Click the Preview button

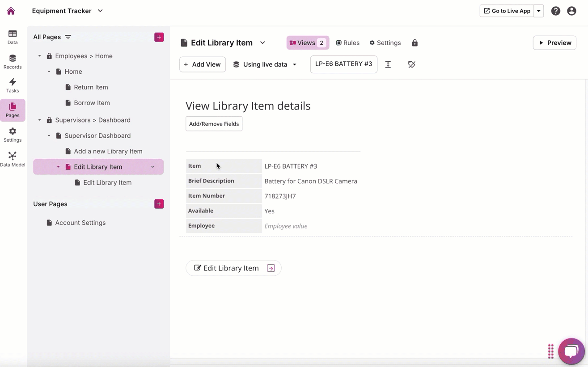click(x=554, y=43)
